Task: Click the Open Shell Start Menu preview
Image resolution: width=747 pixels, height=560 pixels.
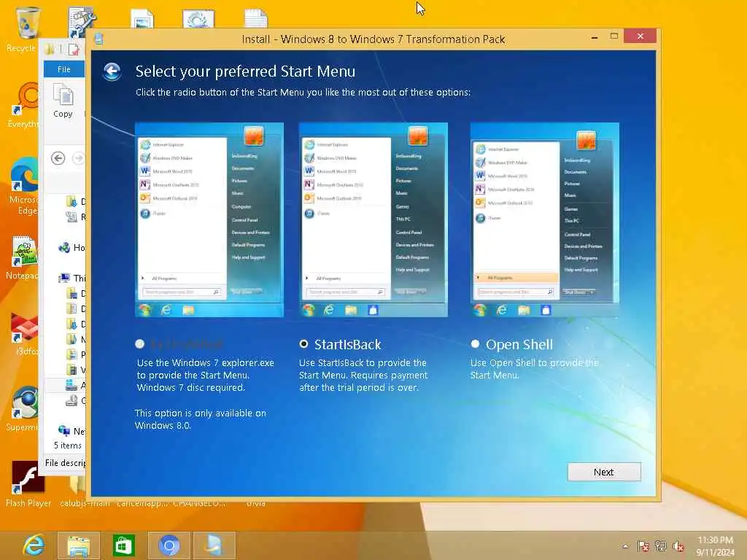Action: [545, 220]
